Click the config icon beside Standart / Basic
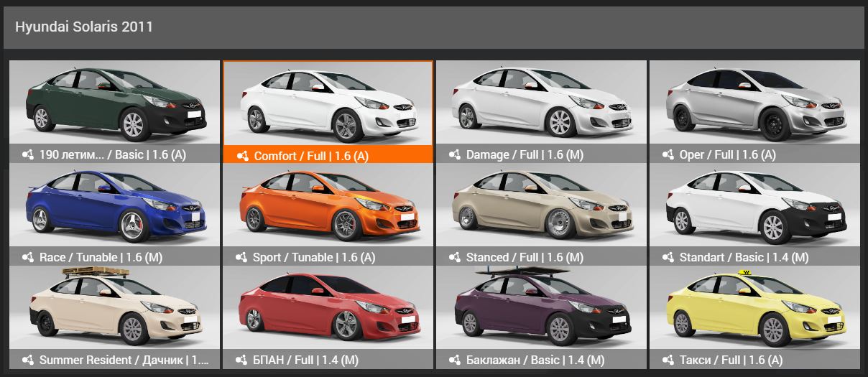The height and width of the screenshot is (377, 868). click(668, 257)
